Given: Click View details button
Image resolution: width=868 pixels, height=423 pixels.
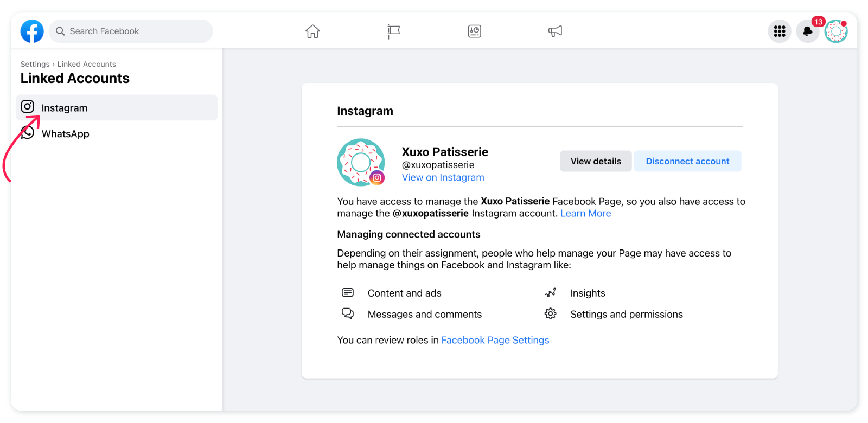Looking at the screenshot, I should 596,161.
